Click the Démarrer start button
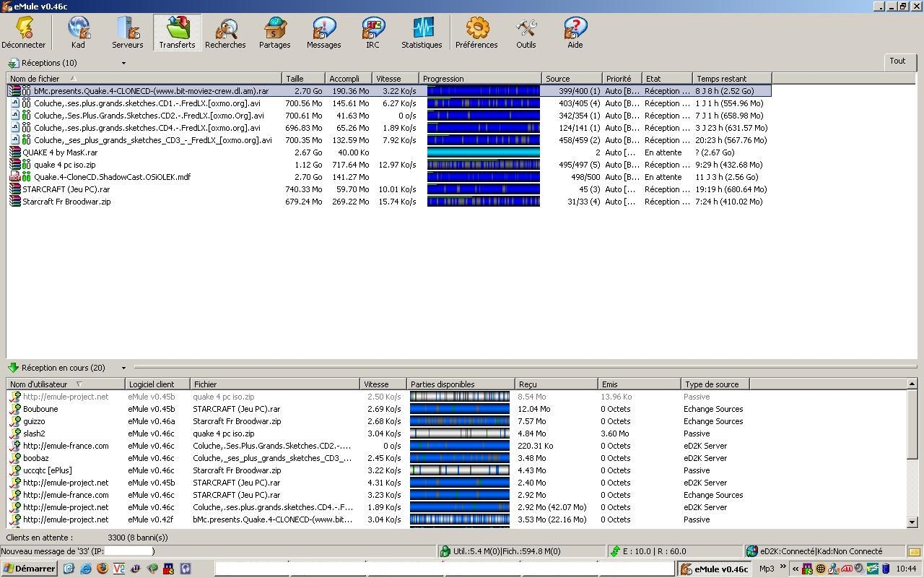Image resolution: width=924 pixels, height=578 pixels. [x=30, y=569]
